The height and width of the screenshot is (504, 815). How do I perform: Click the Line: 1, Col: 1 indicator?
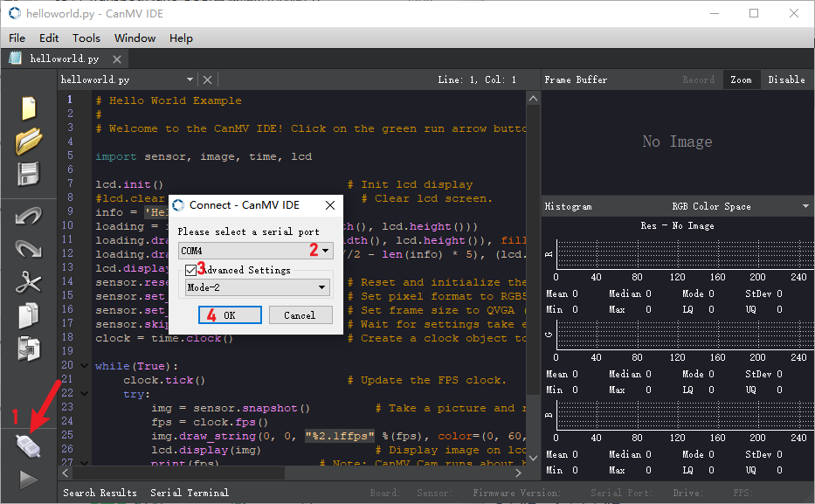pos(477,79)
